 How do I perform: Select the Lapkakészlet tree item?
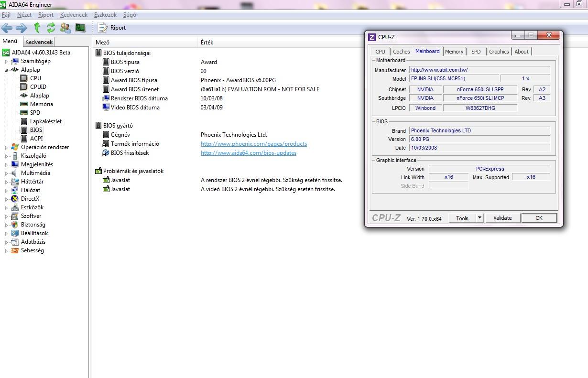point(45,121)
